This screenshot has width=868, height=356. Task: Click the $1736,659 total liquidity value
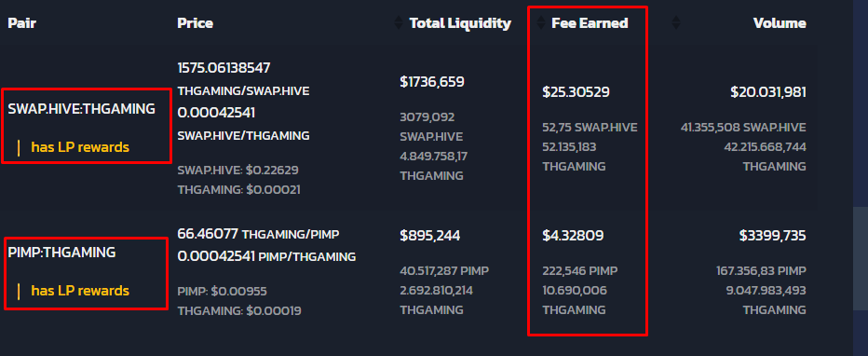[432, 83]
